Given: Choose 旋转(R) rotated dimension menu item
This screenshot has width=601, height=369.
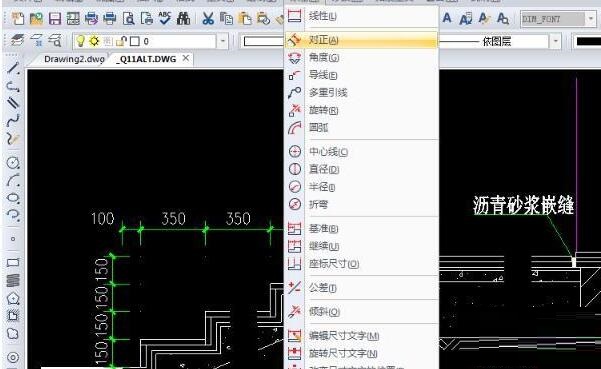Looking at the screenshot, I should click(x=361, y=110).
